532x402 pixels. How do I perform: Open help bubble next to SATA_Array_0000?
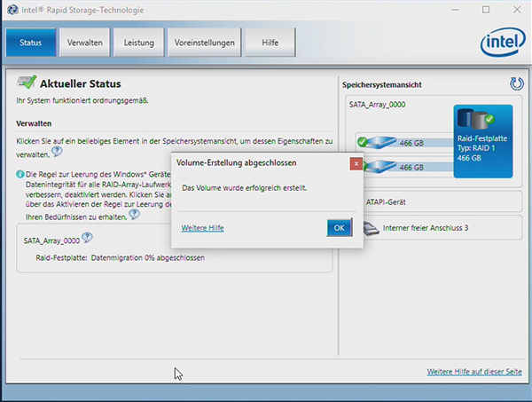click(87, 237)
